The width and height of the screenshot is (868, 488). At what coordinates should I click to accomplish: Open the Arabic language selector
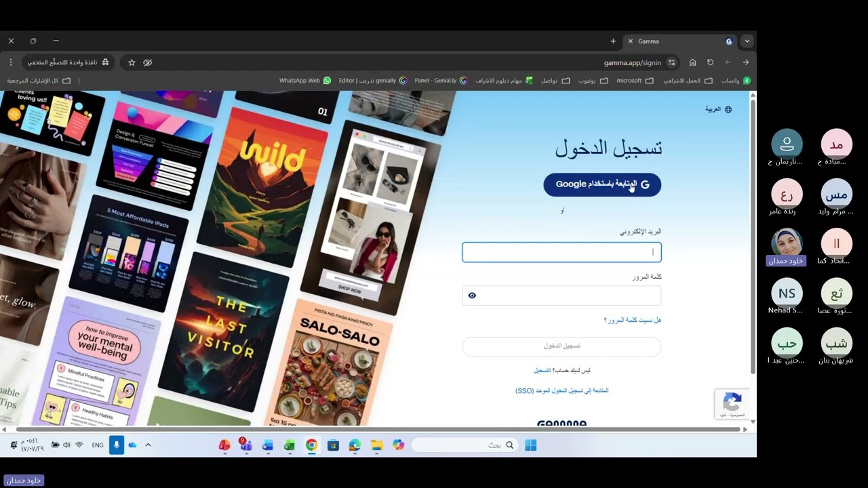pos(718,109)
